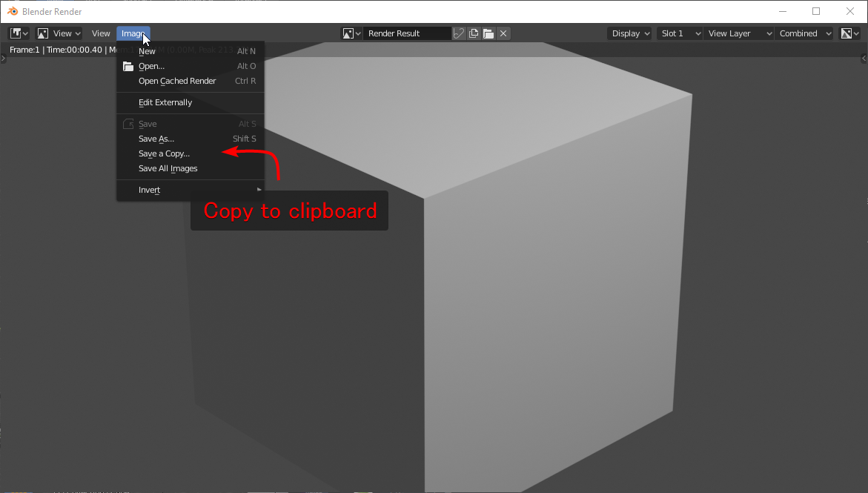The width and height of the screenshot is (868, 493).
Task: Click the new image duplicate icon
Action: pos(474,33)
